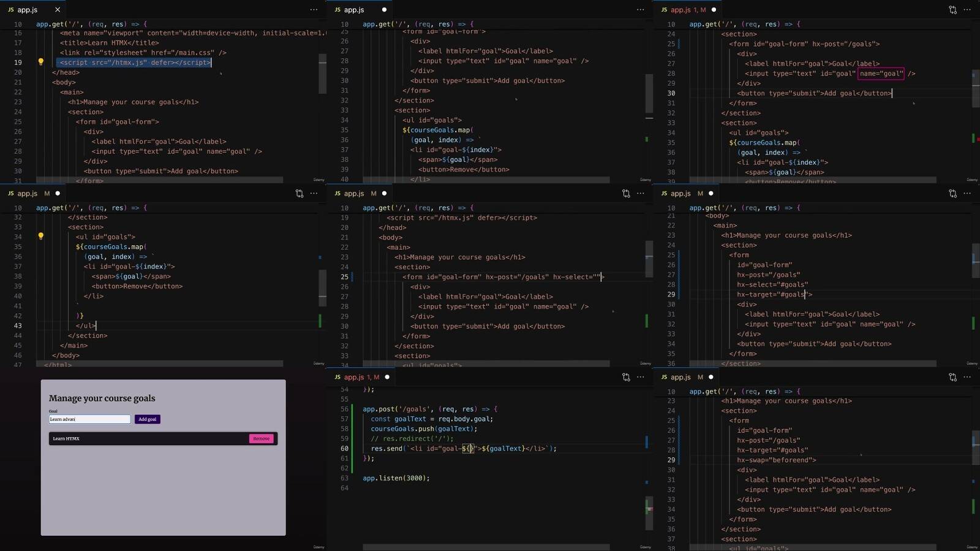Click Open Changes icon in the app.post editor
The width and height of the screenshot is (980, 551).
pos(626,378)
